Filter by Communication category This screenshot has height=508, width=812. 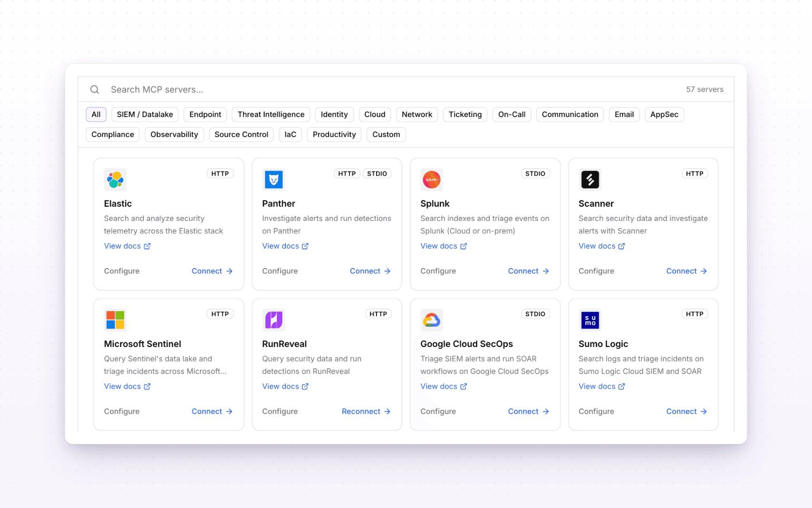click(570, 114)
